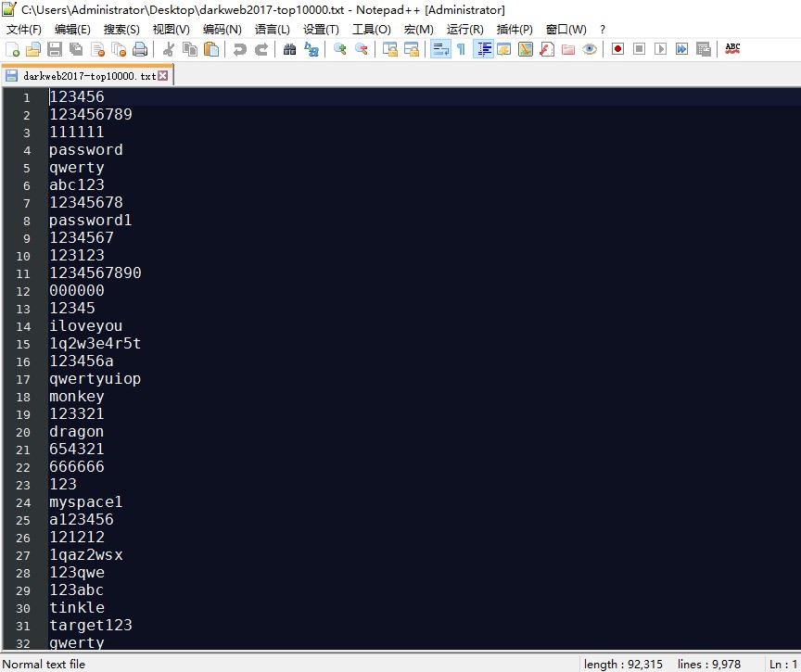Click the Save floppy disk icon
Viewport: 801px width, 672px height.
coord(54,49)
